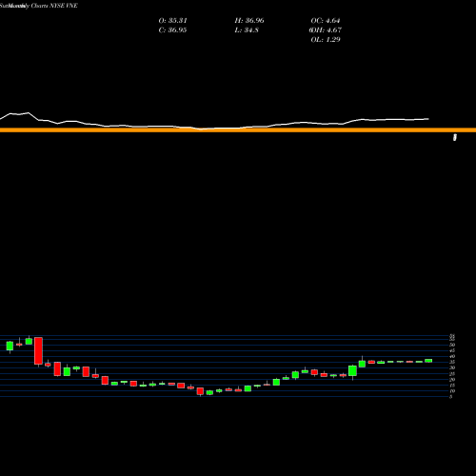476x476 pixels.
Task: Click the small white marker below orange line
Action: [455, 137]
